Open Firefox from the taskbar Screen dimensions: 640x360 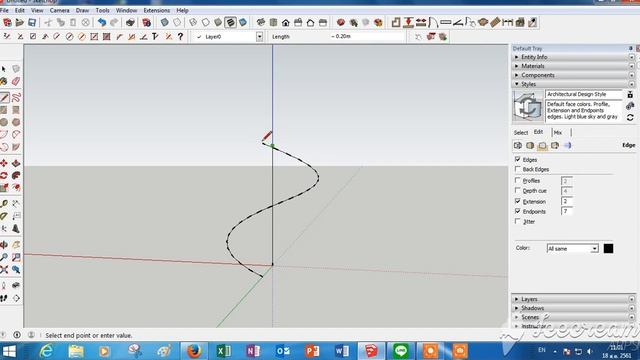[x=194, y=351]
